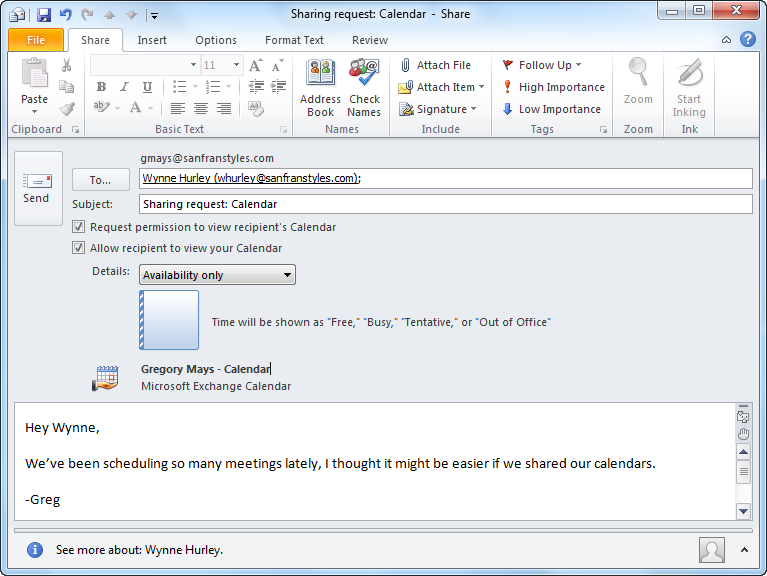Open the File menu
The width and height of the screenshot is (767, 576).
(x=36, y=40)
